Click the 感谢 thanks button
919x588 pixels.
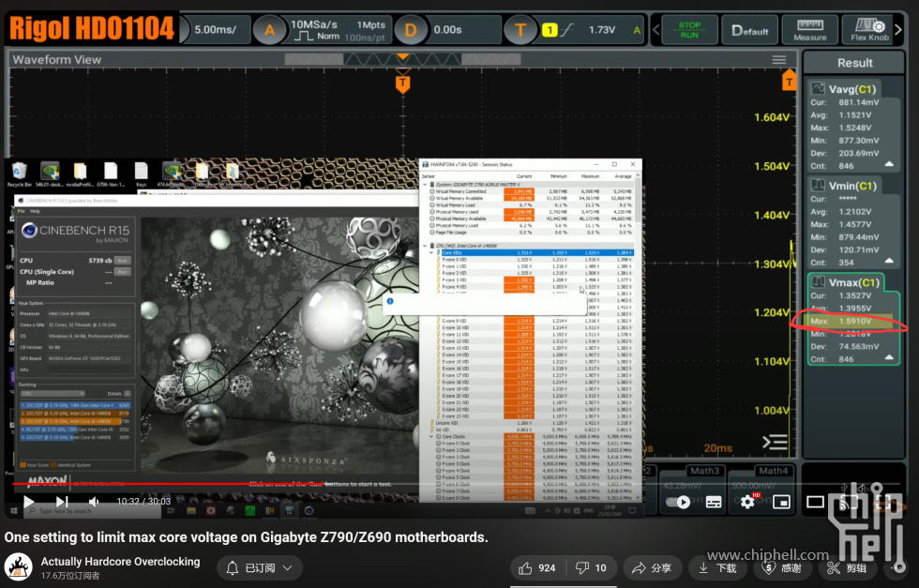coord(781,567)
